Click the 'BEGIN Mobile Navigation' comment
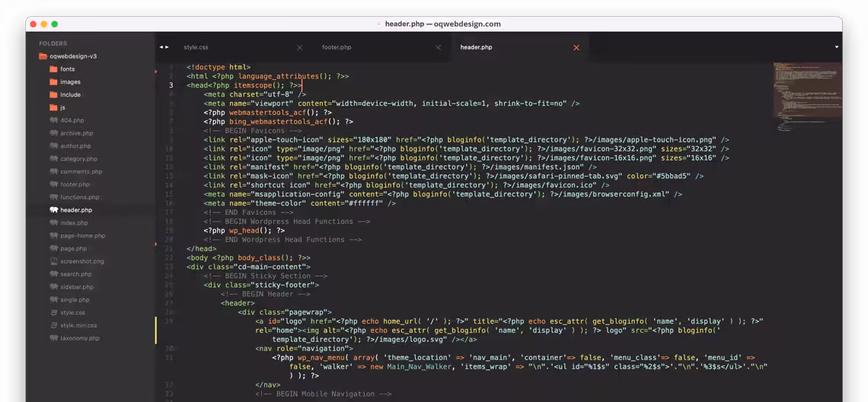 pyautogui.click(x=324, y=394)
